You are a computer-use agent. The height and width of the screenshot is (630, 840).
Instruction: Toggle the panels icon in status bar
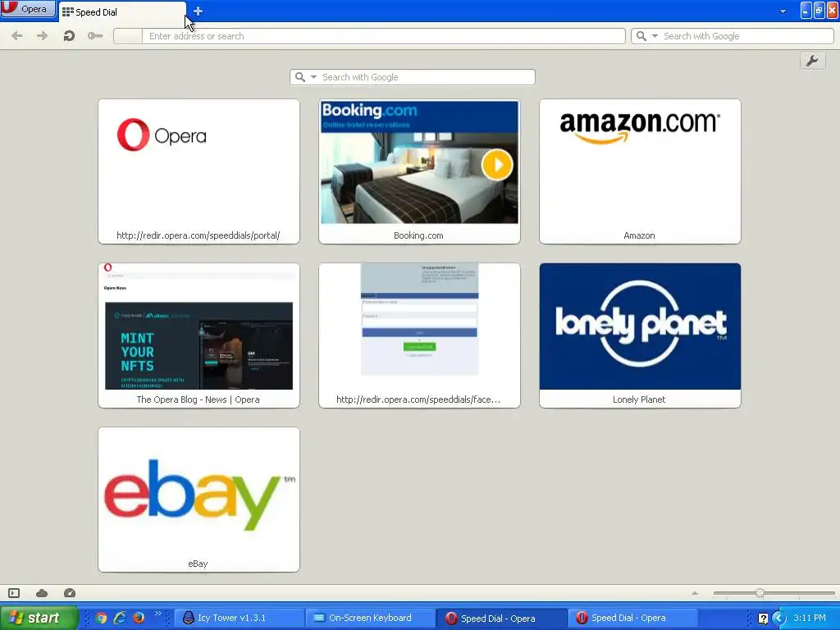[14, 593]
